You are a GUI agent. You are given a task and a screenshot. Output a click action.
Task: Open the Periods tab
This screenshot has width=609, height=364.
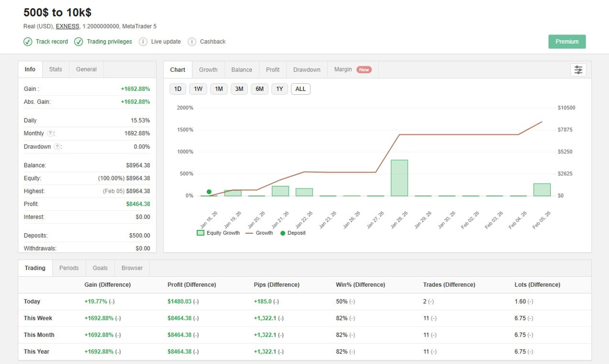pos(69,268)
